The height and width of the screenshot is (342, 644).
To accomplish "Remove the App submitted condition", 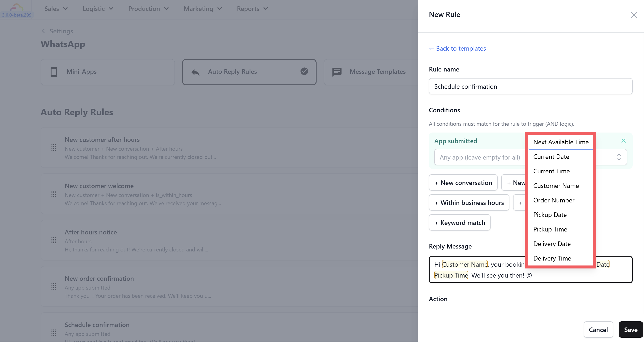I will click(623, 141).
